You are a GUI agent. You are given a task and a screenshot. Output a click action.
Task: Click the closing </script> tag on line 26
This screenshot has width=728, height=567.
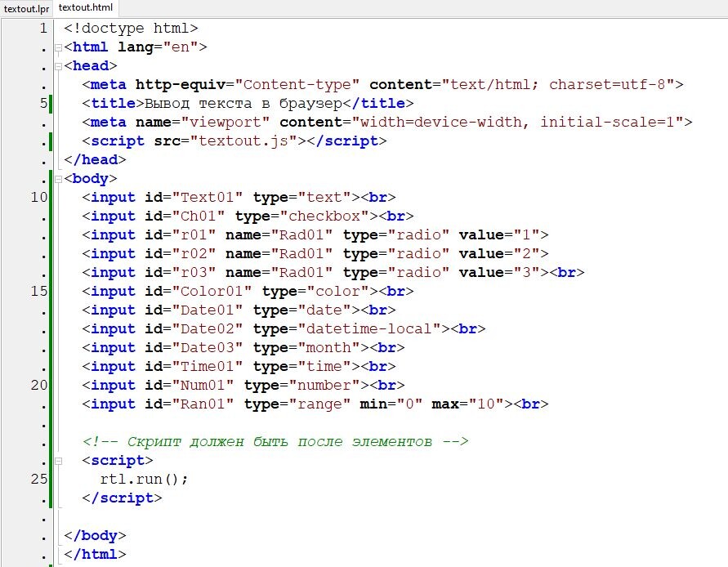[122, 498]
